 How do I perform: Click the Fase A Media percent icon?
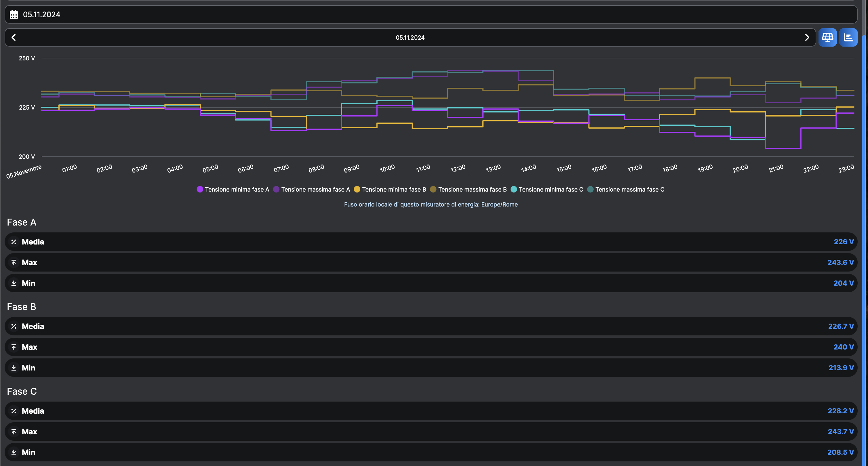14,242
